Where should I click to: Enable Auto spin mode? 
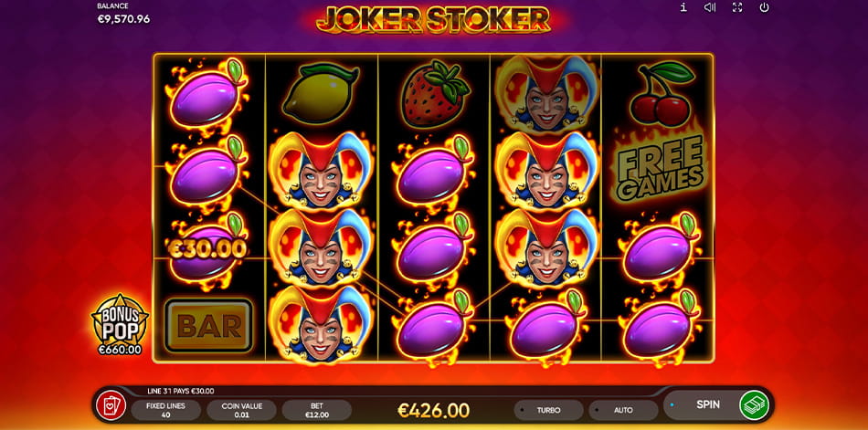[623, 411]
